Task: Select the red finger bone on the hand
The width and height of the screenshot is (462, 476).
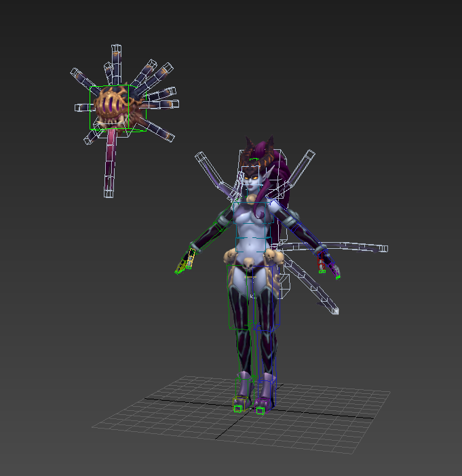Action: [x=320, y=262]
